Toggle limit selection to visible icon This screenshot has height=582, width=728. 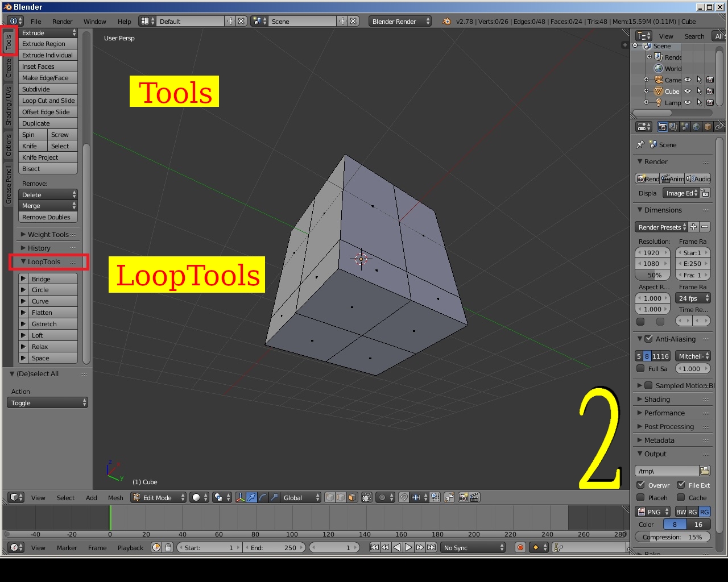coord(367,497)
